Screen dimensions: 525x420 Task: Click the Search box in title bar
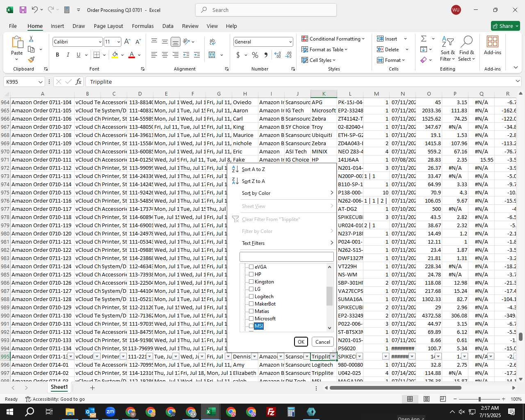point(266,10)
